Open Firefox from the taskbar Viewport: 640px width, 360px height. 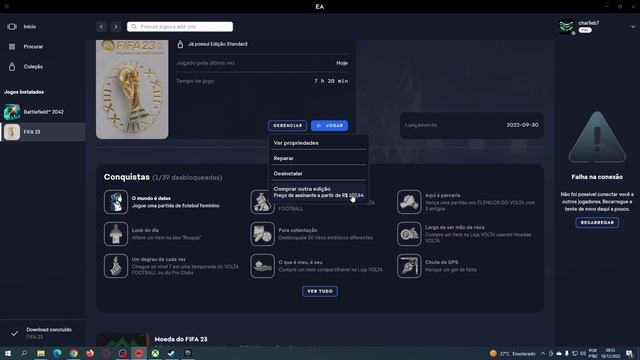[x=90, y=353]
